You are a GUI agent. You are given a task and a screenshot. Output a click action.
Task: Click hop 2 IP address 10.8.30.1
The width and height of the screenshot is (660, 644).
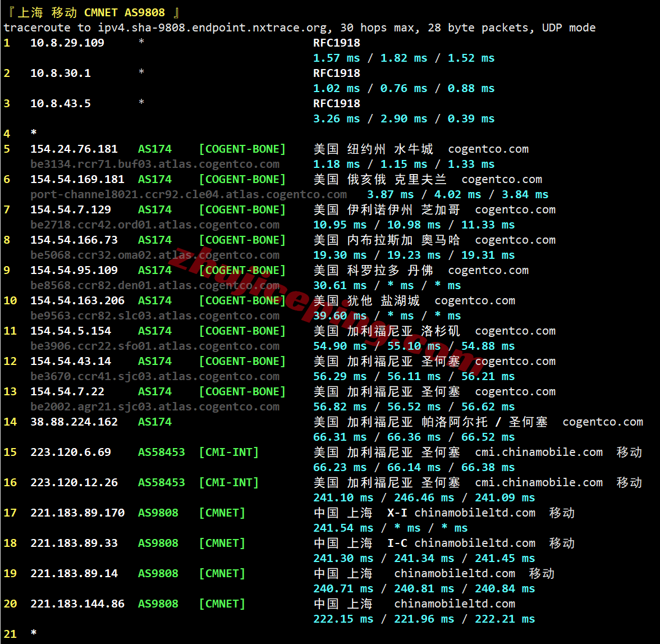click(61, 74)
